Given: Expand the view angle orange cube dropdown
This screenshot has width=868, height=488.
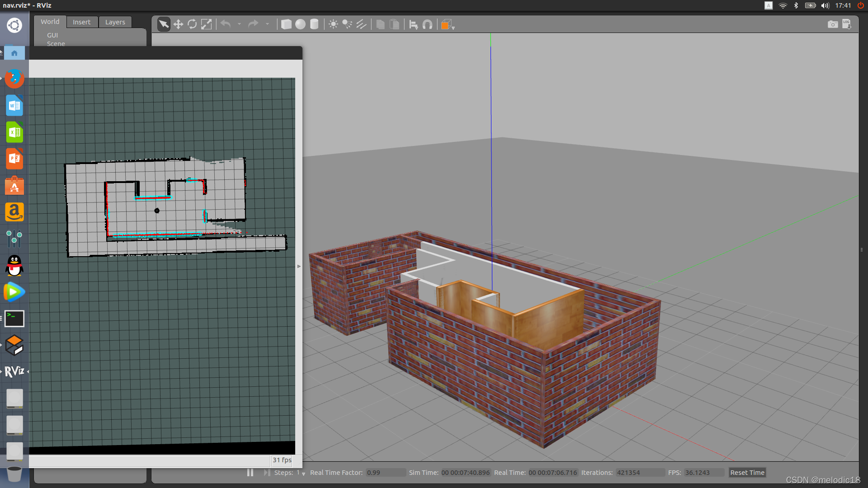Looking at the screenshot, I should click(x=453, y=27).
